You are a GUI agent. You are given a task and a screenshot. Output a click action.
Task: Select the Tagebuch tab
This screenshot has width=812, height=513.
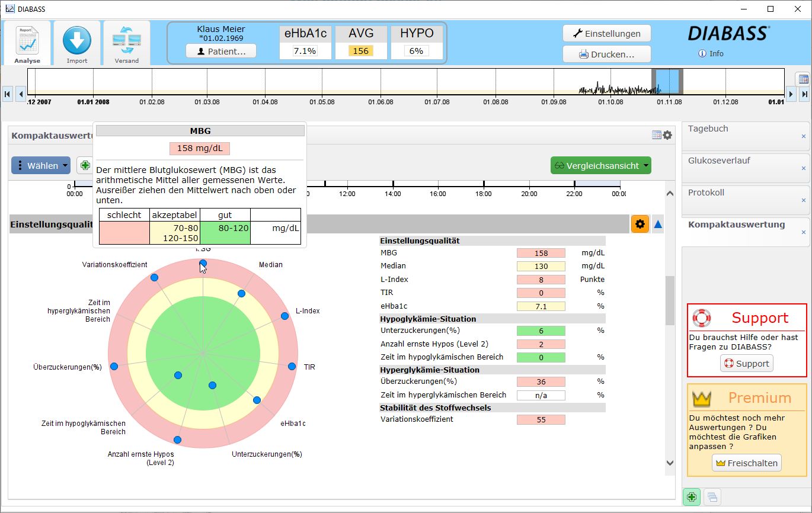coord(708,129)
